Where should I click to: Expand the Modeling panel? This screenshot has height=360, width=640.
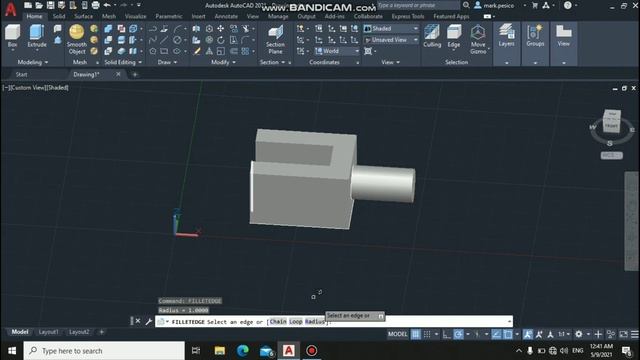[x=33, y=62]
